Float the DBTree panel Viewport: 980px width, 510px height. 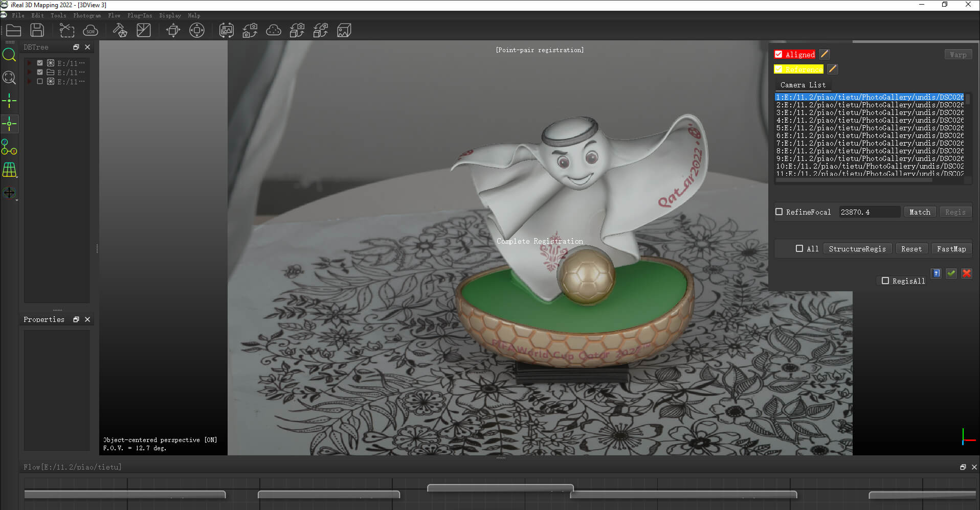coord(76,47)
